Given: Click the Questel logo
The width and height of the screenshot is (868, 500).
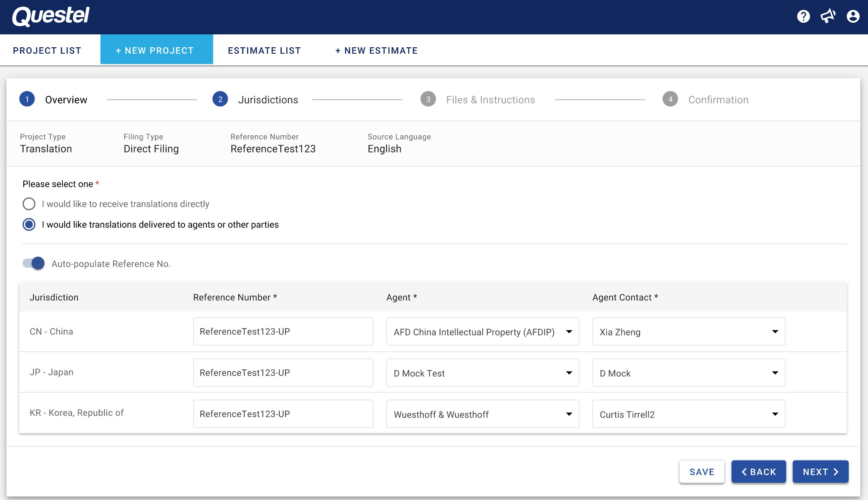Looking at the screenshot, I should [x=51, y=16].
